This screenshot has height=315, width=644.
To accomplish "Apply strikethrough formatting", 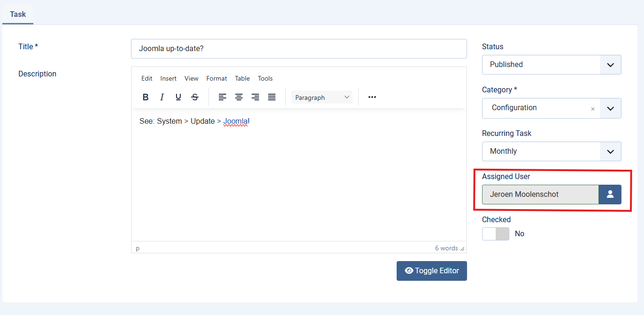I will 195,97.
